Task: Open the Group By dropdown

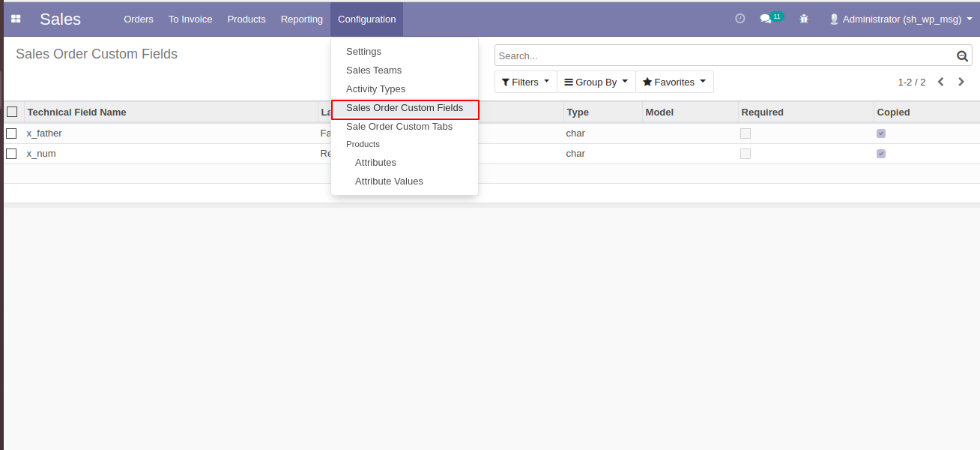Action: point(596,82)
